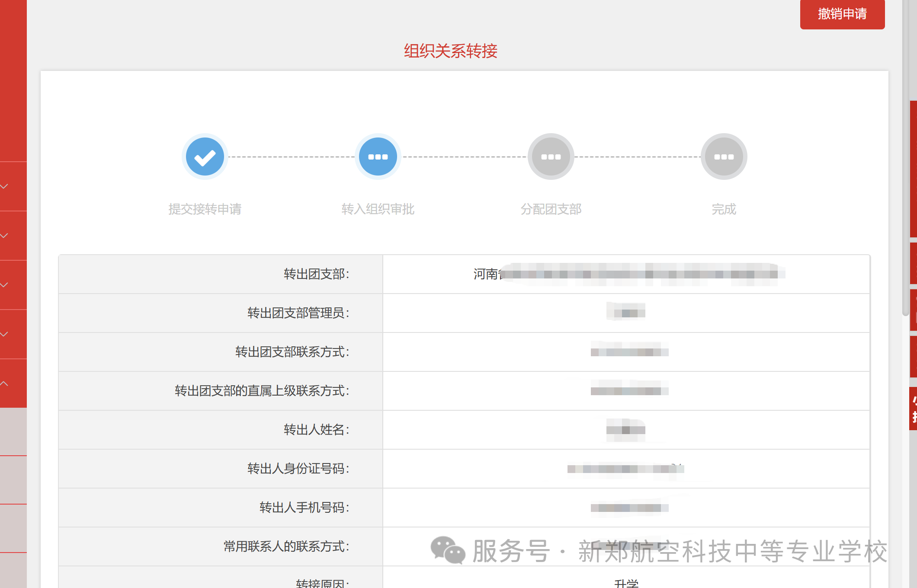Click the 提交接转申请 step label

[x=205, y=209]
